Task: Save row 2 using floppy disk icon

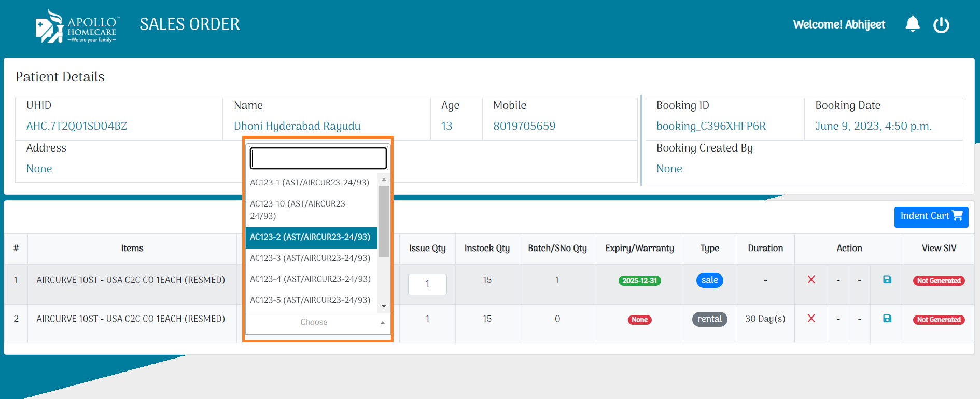Action: coord(887,319)
